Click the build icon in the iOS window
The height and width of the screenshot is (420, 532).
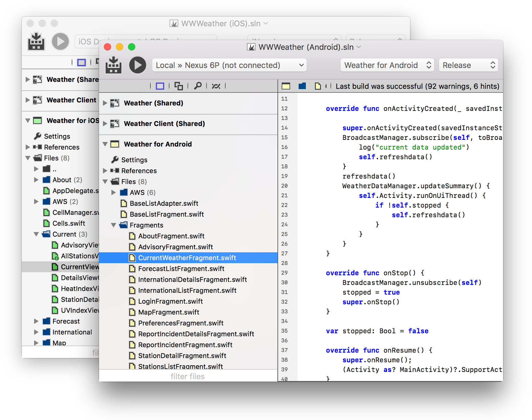36,41
